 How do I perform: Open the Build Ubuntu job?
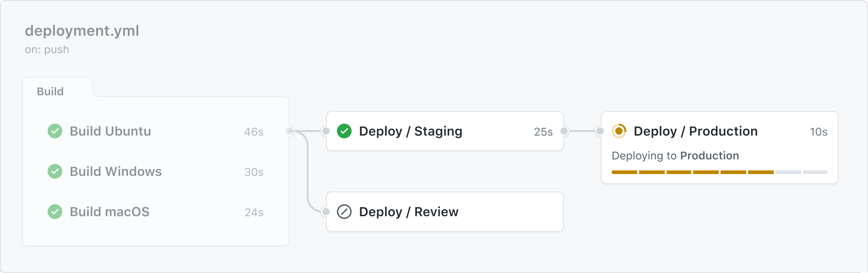tap(110, 131)
